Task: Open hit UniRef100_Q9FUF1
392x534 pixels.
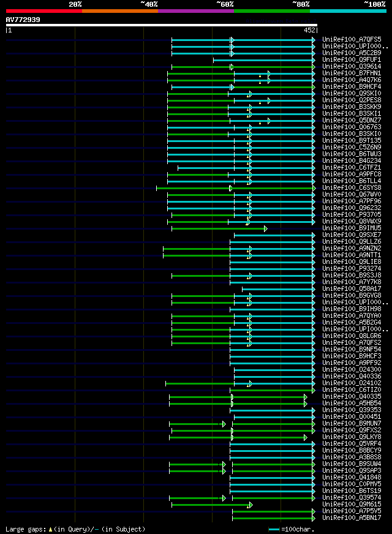Action: point(352,60)
